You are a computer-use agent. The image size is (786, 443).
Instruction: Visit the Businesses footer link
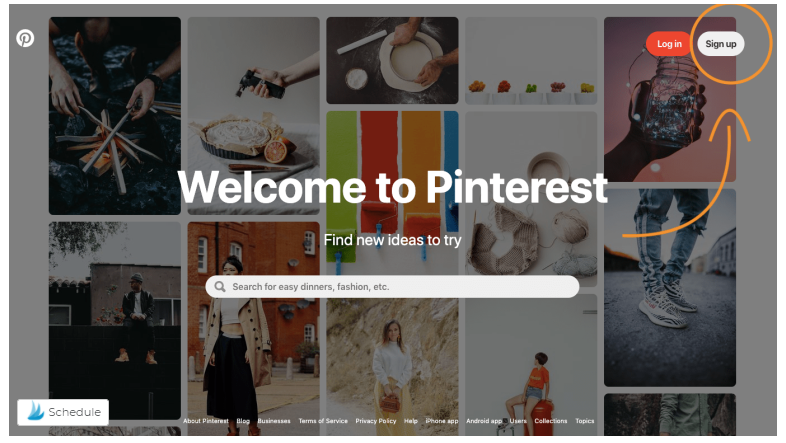tap(274, 421)
